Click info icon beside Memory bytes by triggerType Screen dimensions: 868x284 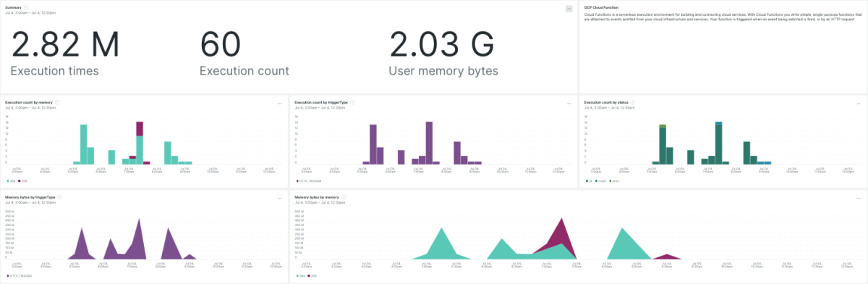(x=59, y=196)
